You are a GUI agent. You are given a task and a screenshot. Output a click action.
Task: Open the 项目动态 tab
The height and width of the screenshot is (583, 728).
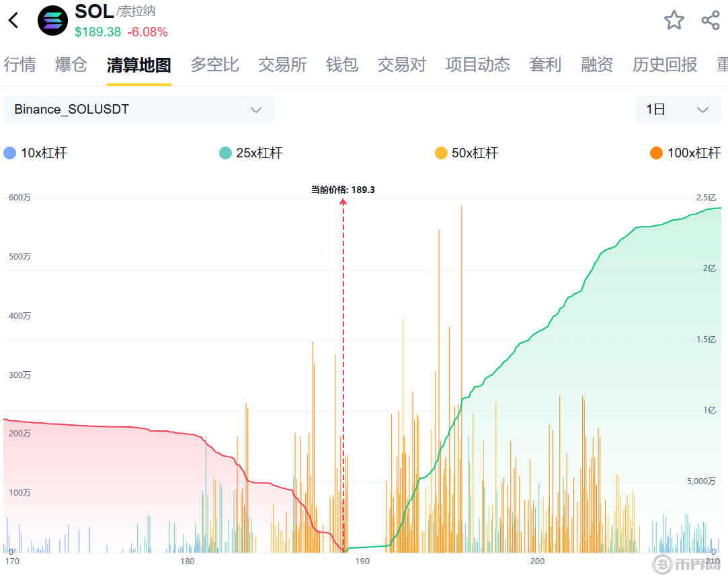[477, 65]
